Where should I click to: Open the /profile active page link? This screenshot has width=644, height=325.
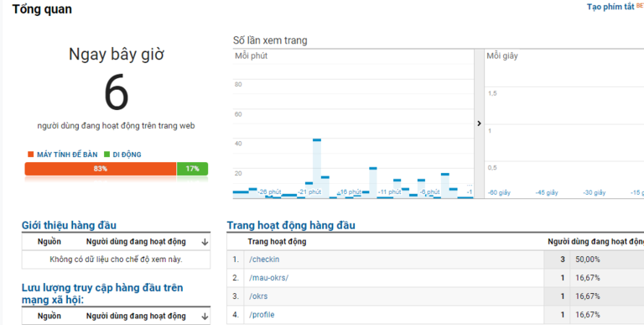(x=262, y=315)
